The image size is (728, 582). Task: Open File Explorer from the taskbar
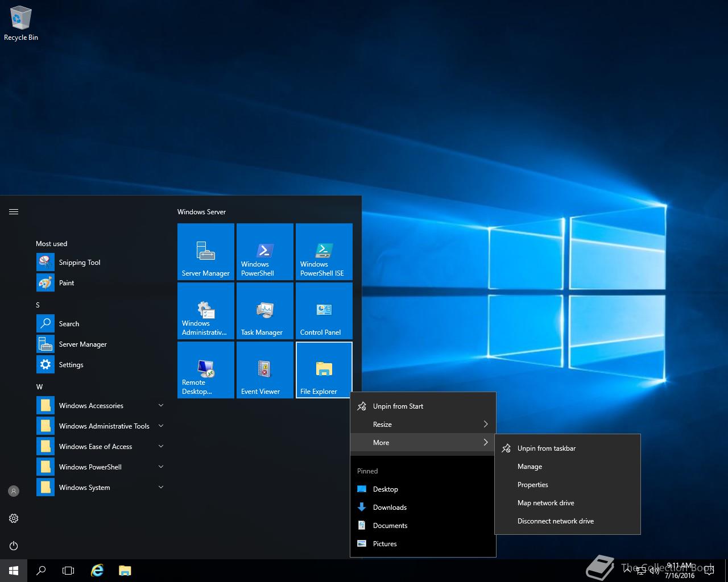tap(125, 571)
